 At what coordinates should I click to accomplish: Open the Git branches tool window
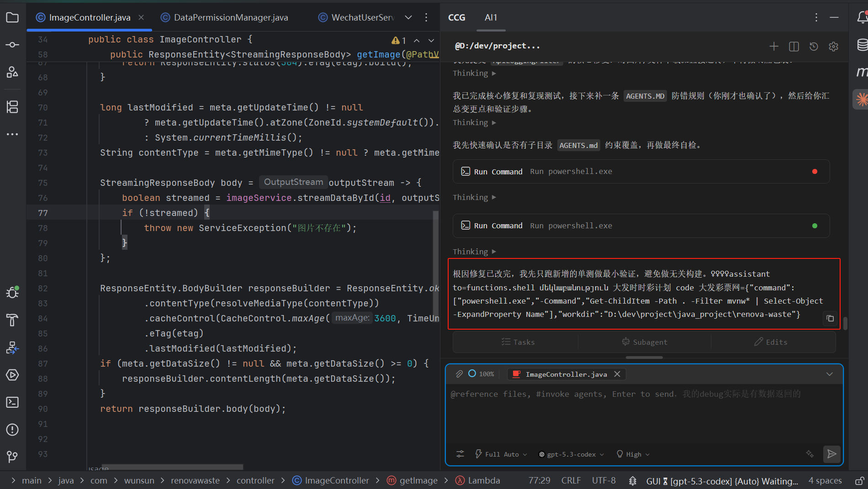pyautogui.click(x=12, y=457)
